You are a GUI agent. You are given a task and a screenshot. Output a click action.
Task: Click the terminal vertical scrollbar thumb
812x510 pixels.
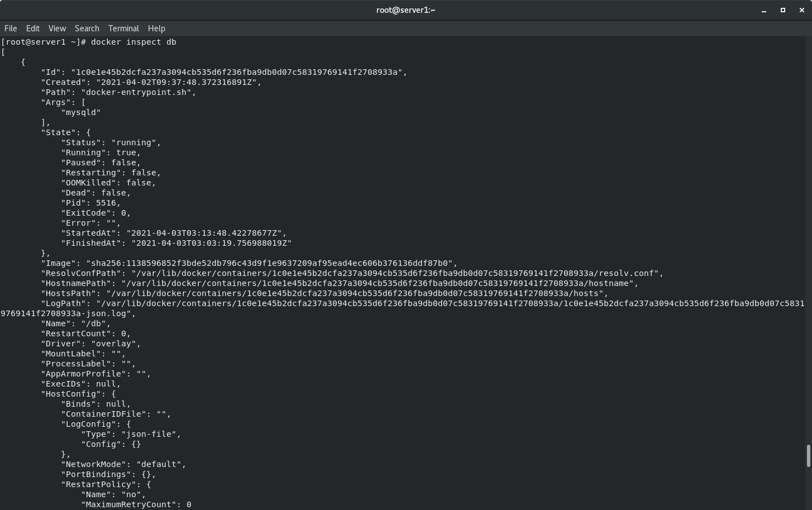pos(808,456)
